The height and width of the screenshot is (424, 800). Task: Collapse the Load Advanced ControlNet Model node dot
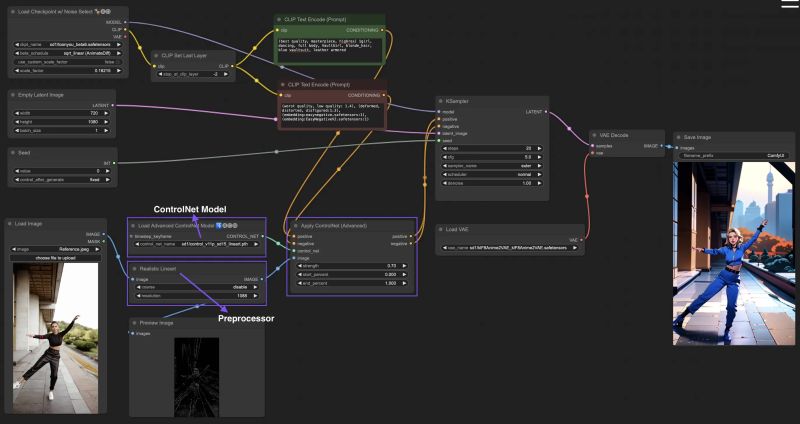(x=134, y=226)
